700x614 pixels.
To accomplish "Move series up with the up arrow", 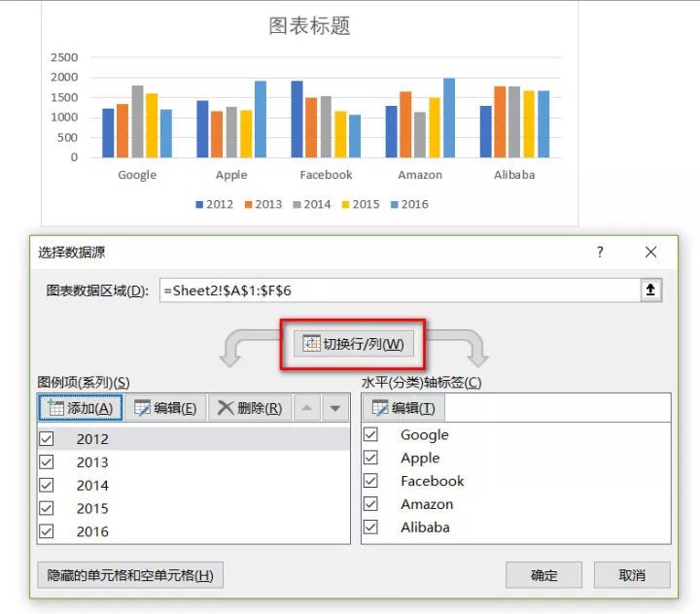I will point(306,408).
